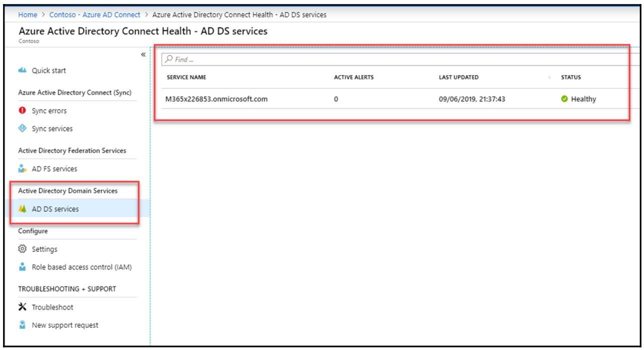Click the Settings gear icon

click(x=22, y=249)
